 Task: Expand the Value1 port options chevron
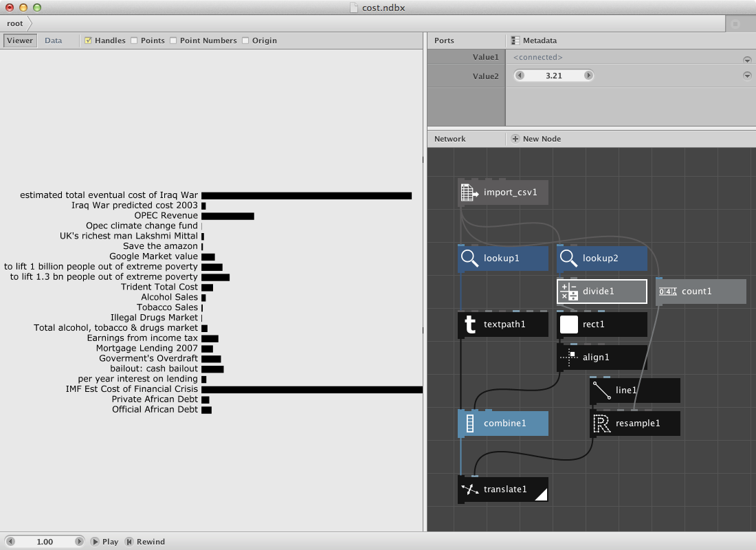click(747, 59)
